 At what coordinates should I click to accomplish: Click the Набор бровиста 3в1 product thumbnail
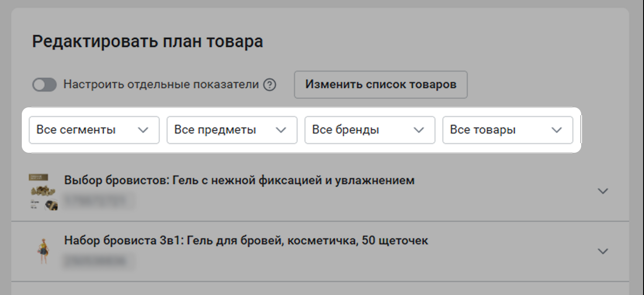pos(43,251)
